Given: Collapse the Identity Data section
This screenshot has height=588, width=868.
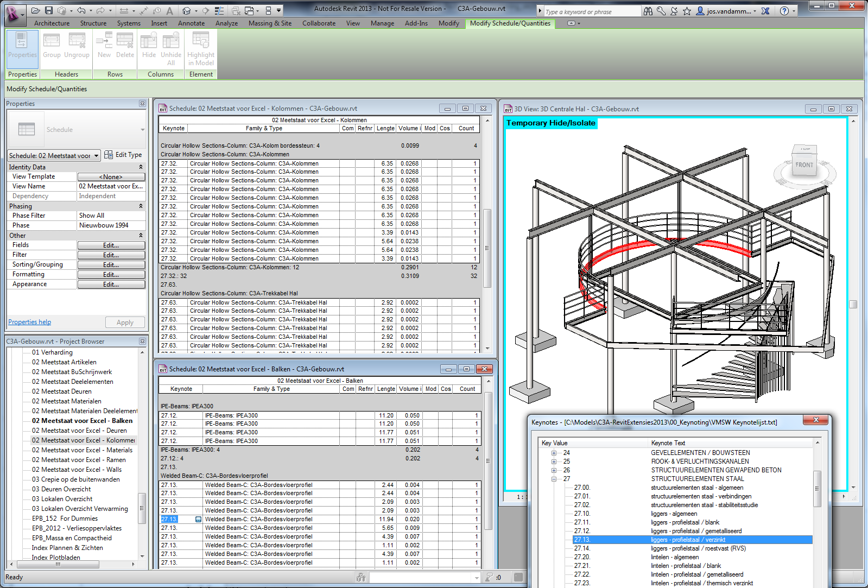Looking at the screenshot, I should 141,167.
